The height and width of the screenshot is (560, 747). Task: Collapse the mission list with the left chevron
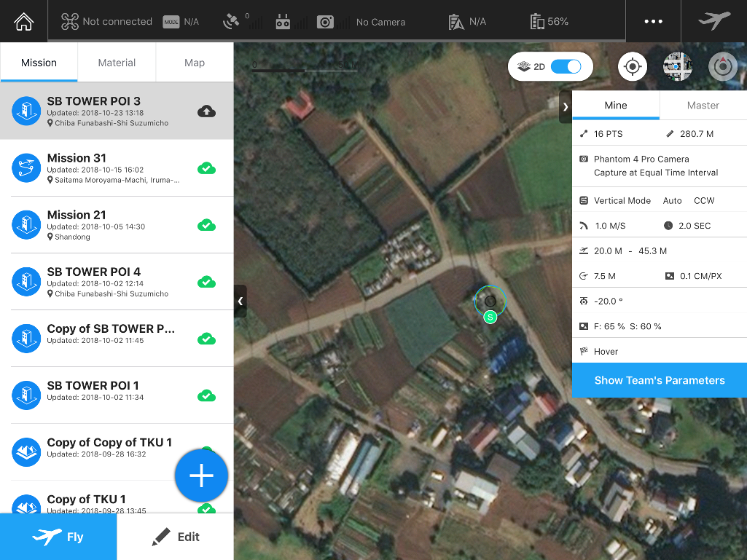240,301
